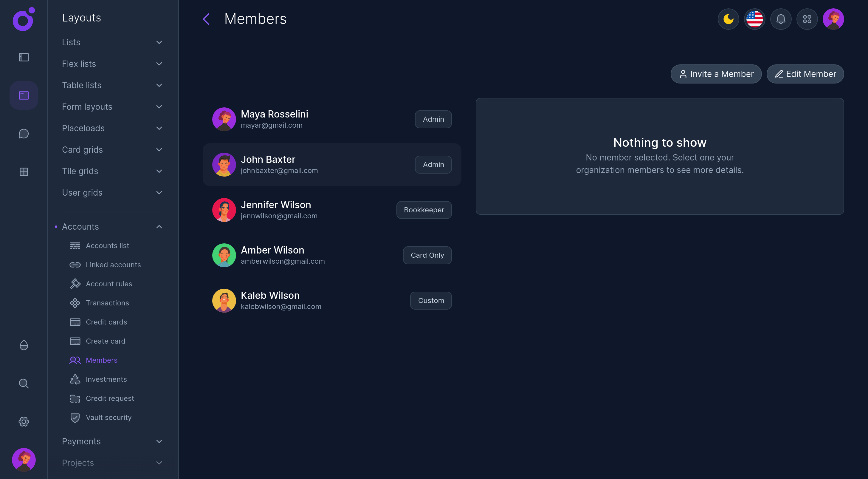The width and height of the screenshot is (868, 479).
Task: Click the Edit Member button
Action: [805, 74]
